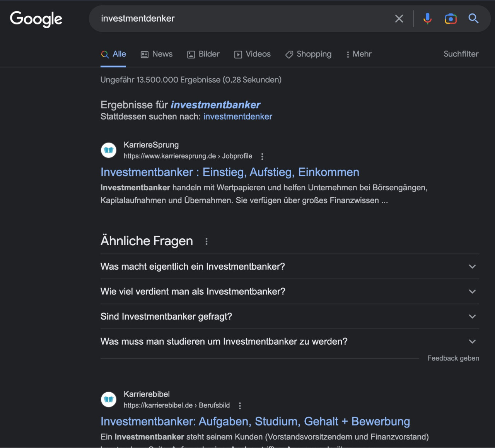Open 'Investmentbanker : Einstieg, Aufstieg, Einkommen' result
This screenshot has height=448, width=495.
[230, 172]
